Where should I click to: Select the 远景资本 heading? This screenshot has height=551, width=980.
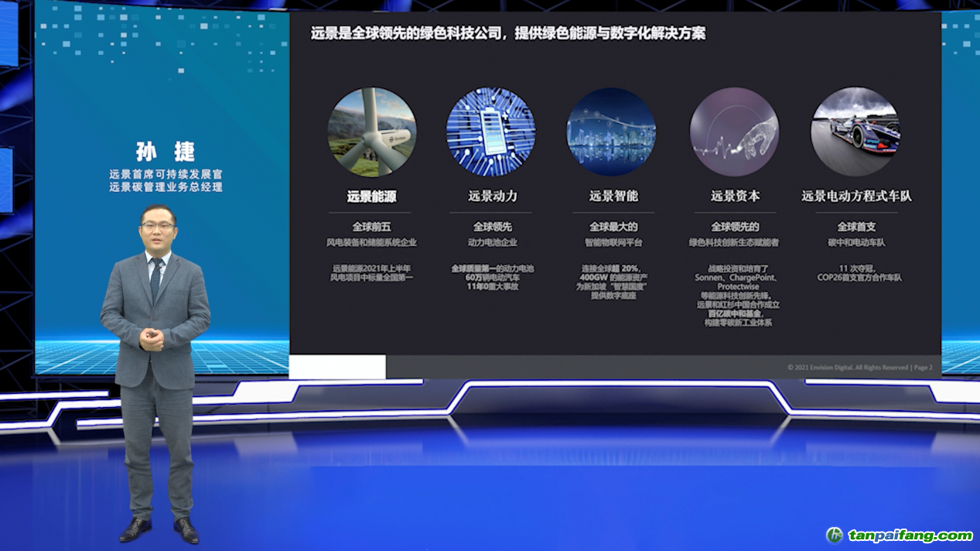[x=735, y=197]
